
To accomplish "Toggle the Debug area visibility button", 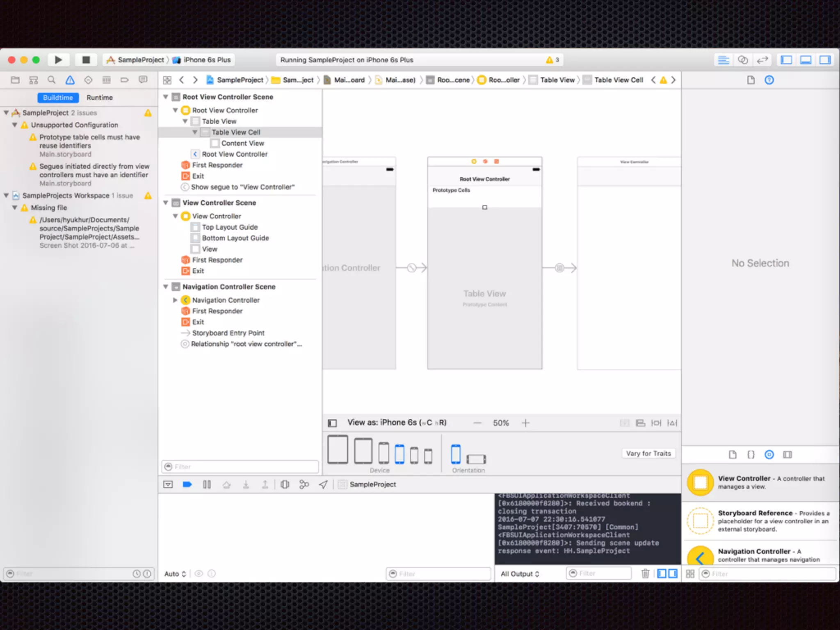I will pyautogui.click(x=806, y=60).
